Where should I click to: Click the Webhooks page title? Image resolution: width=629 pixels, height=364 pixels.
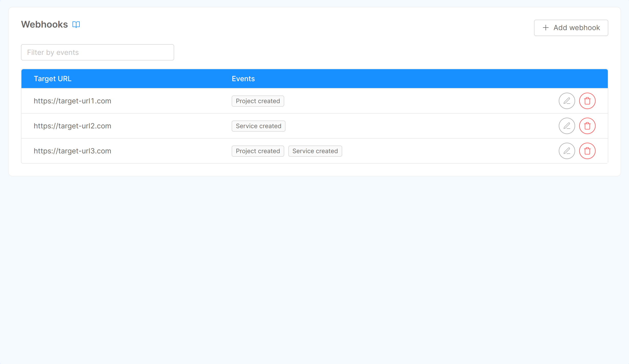tap(44, 24)
